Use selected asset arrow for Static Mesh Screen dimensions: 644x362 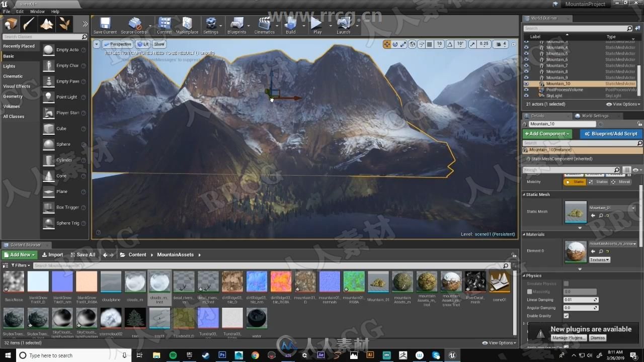click(x=593, y=215)
